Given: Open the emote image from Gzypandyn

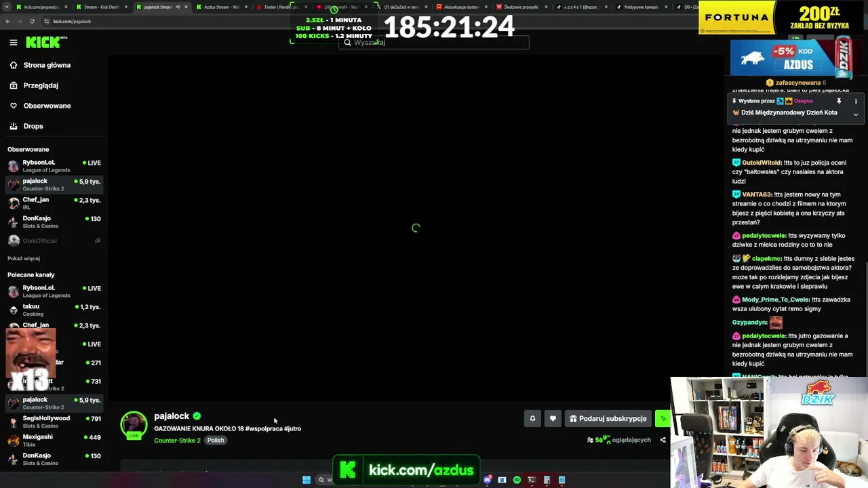Looking at the screenshot, I should point(776,323).
